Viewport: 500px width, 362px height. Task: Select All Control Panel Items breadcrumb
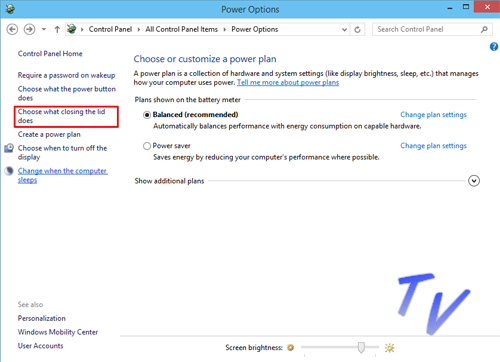point(181,29)
